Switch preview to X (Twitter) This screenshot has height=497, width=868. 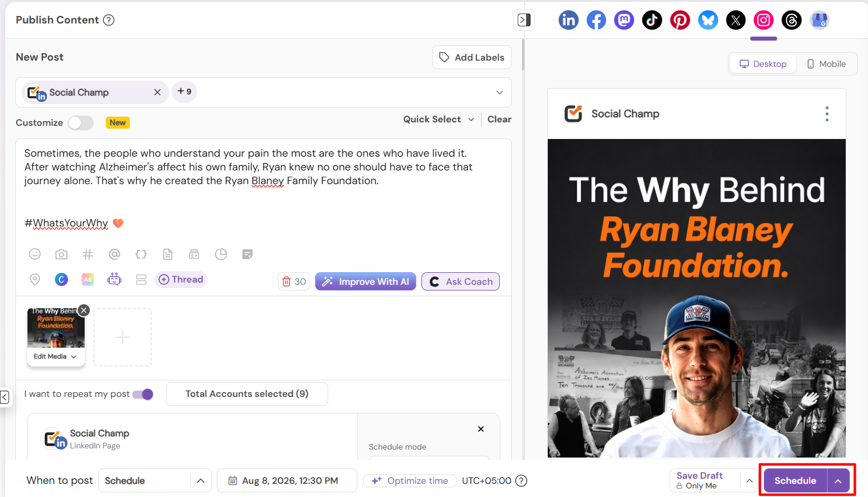(x=736, y=20)
